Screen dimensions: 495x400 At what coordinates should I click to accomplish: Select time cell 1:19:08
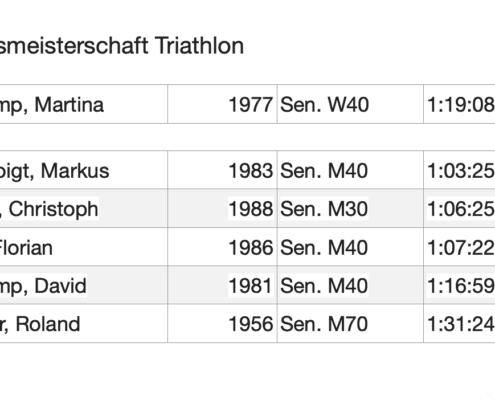459,104
